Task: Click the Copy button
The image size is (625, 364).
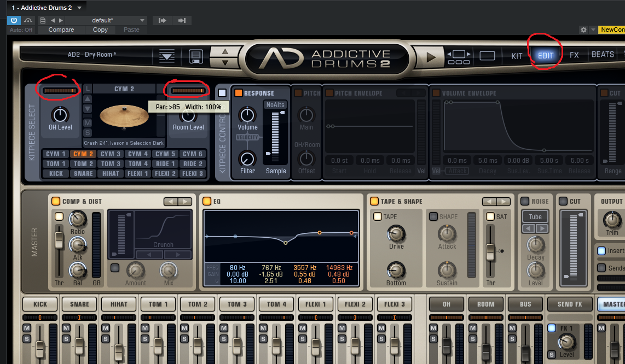Action: (x=100, y=30)
